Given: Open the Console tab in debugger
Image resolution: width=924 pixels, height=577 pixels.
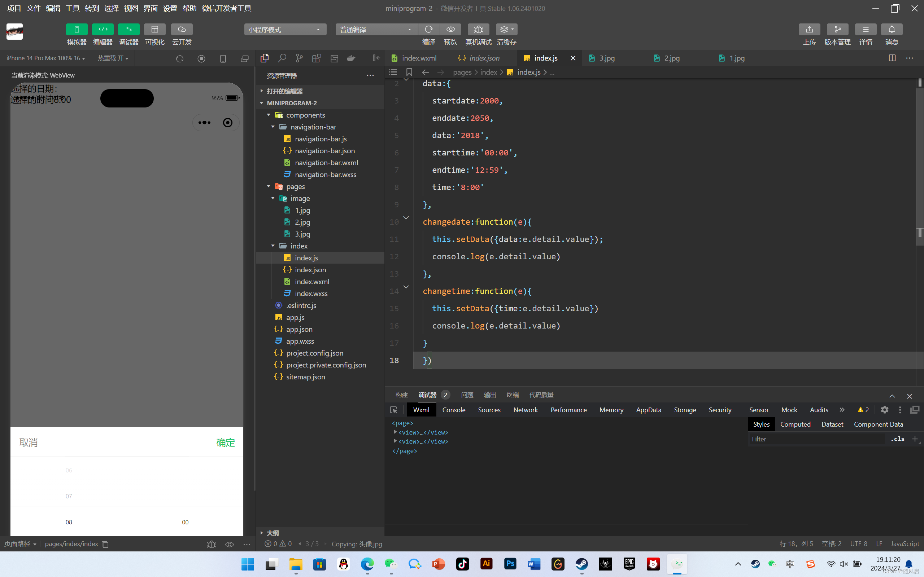Looking at the screenshot, I should (454, 410).
